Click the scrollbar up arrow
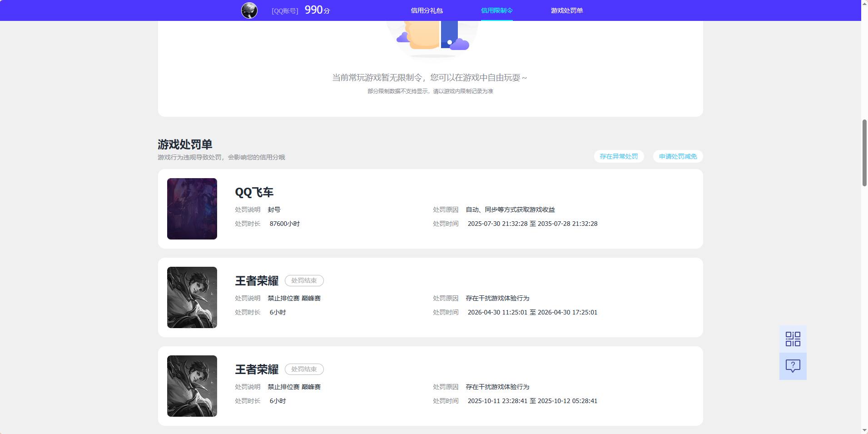 [x=864, y=4]
